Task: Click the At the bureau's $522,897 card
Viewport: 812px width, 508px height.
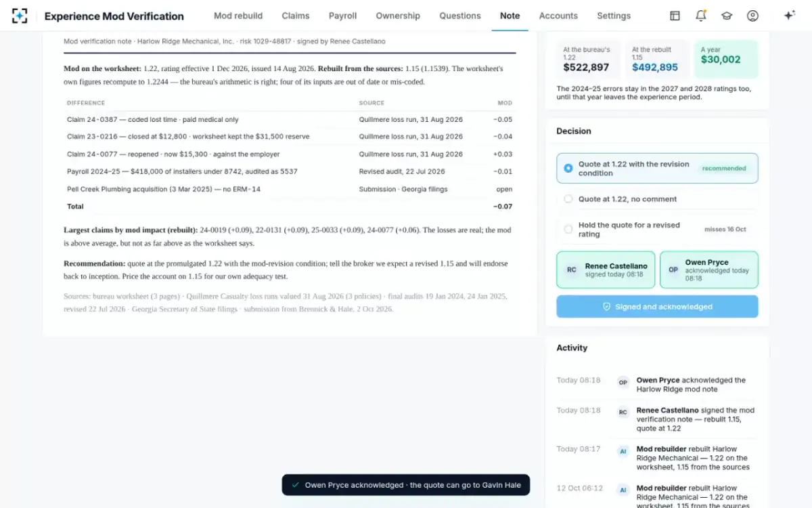Action: point(588,59)
